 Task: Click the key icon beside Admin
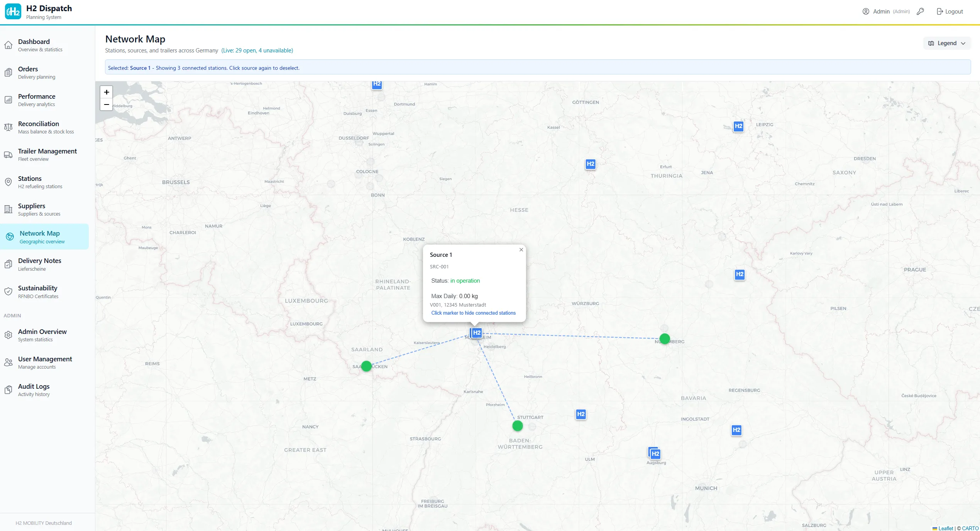pyautogui.click(x=920, y=11)
